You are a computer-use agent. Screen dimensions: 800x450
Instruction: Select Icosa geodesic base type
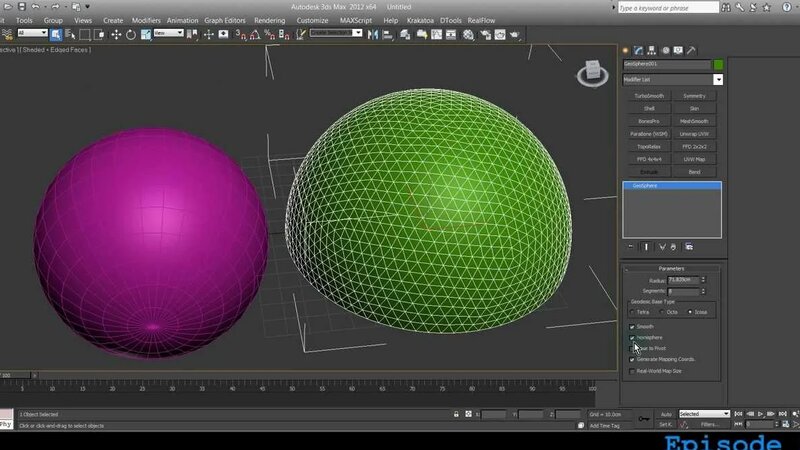click(x=690, y=312)
